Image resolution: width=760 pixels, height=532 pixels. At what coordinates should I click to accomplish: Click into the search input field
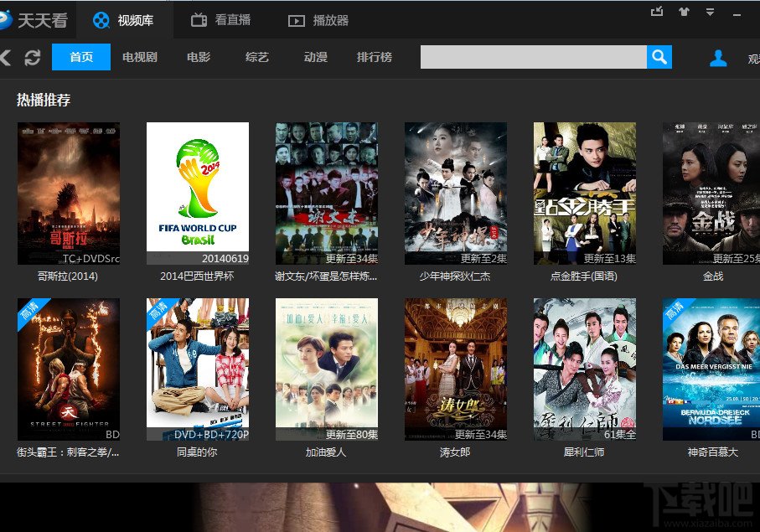533,57
